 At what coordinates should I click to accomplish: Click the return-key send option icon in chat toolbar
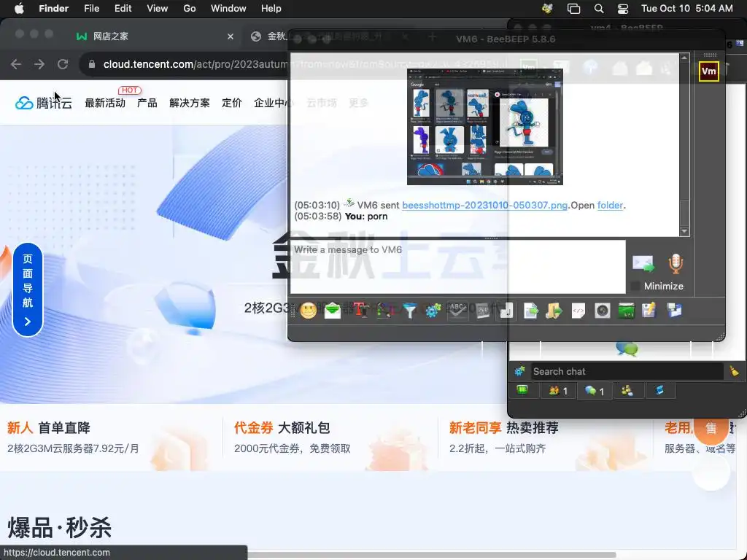click(x=506, y=311)
